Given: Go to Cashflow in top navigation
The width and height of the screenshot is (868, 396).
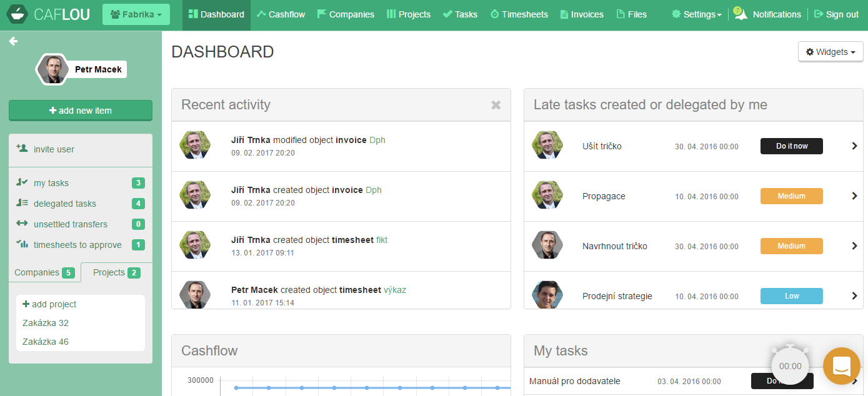Looking at the screenshot, I should click(281, 14).
